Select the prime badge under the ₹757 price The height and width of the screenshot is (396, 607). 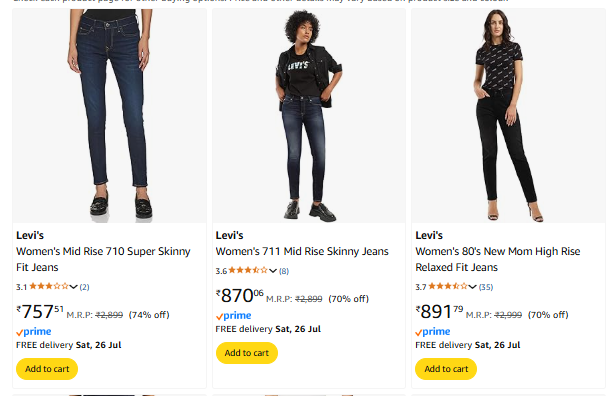[x=34, y=332]
